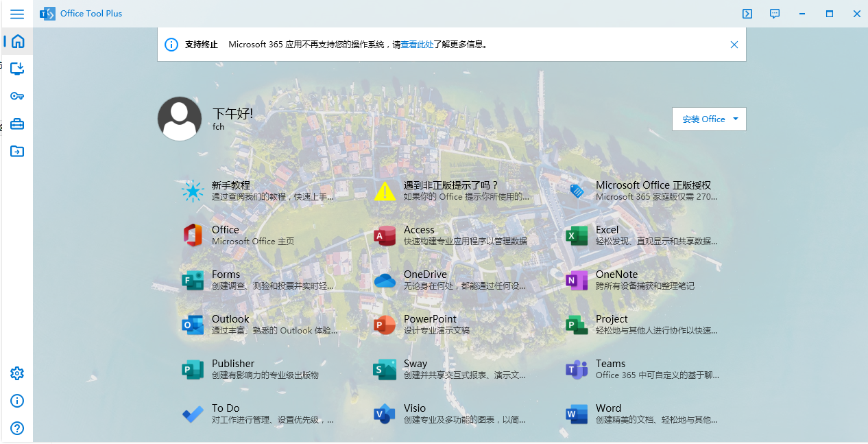Dismiss the support notice with its X

[x=734, y=44]
